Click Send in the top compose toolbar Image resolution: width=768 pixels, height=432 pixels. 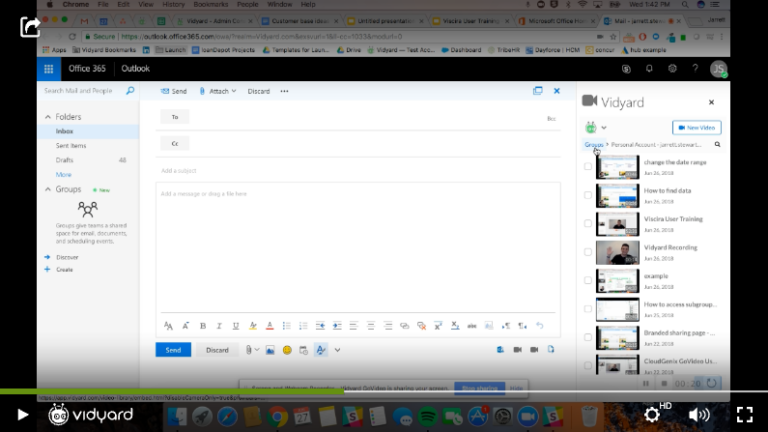coord(174,91)
